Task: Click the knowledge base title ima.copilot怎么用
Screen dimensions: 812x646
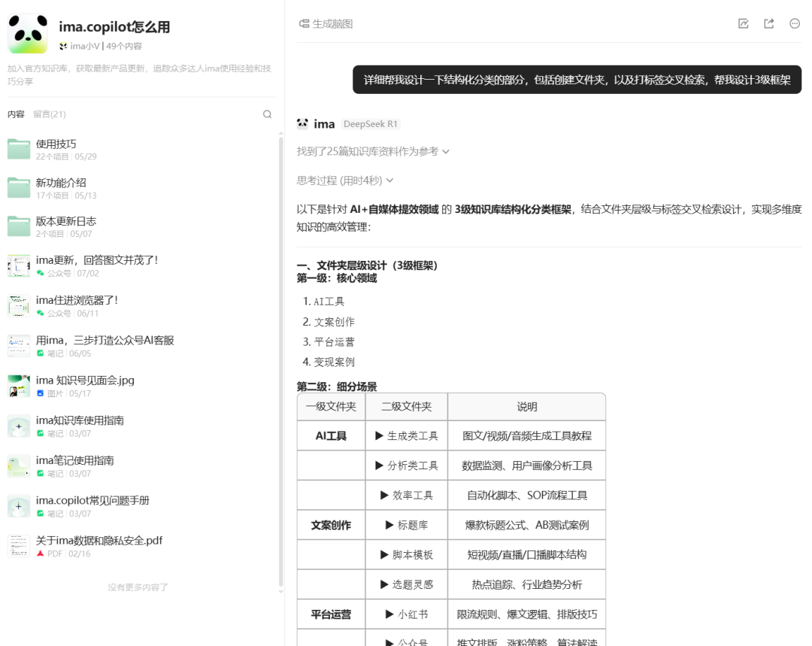Action: pos(114,27)
